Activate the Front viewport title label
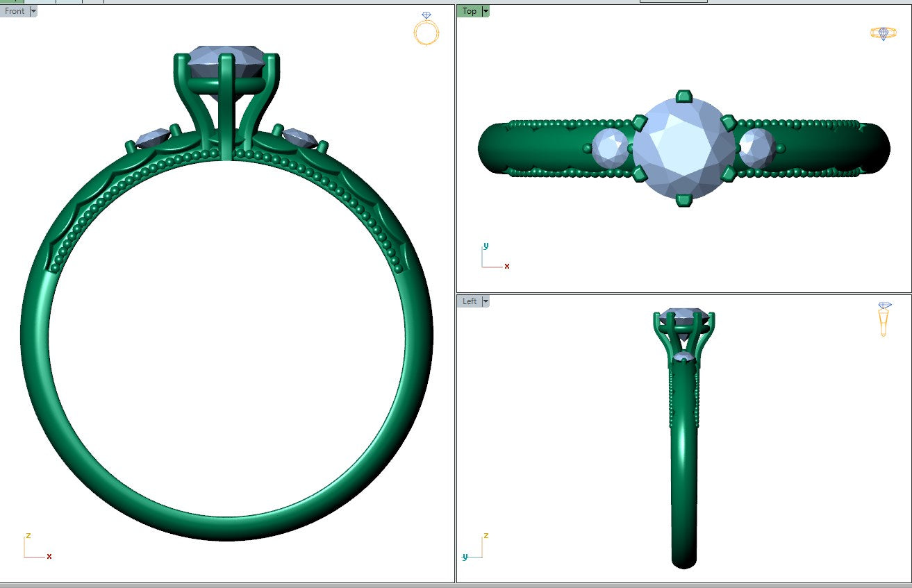 [x=15, y=11]
